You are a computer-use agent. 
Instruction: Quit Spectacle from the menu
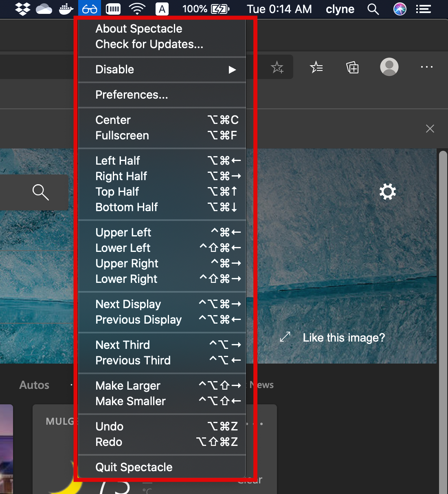point(162,467)
